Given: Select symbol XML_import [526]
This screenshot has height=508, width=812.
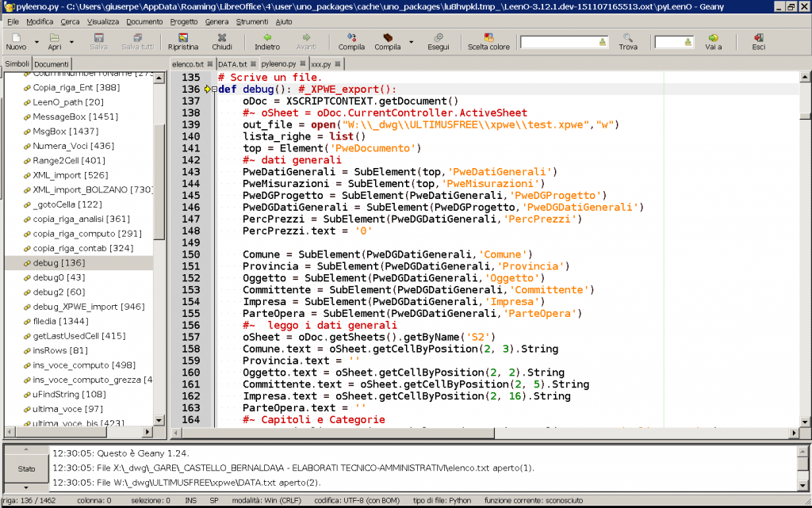Looking at the screenshot, I should pyautogui.click(x=71, y=175).
